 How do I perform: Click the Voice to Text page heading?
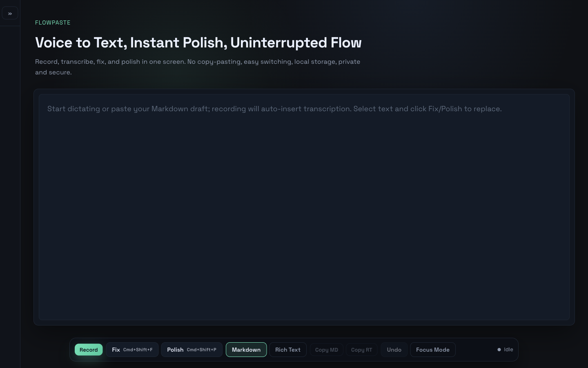coord(198,43)
